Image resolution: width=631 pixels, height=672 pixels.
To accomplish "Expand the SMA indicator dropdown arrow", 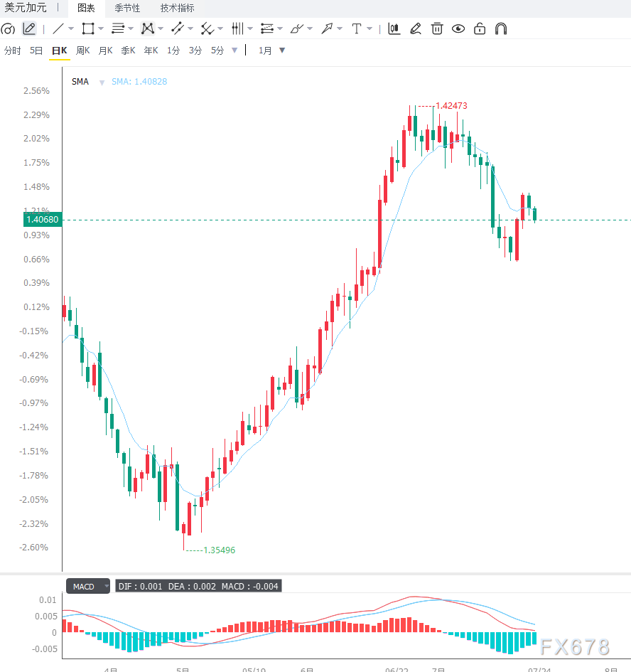I will tap(102, 82).
